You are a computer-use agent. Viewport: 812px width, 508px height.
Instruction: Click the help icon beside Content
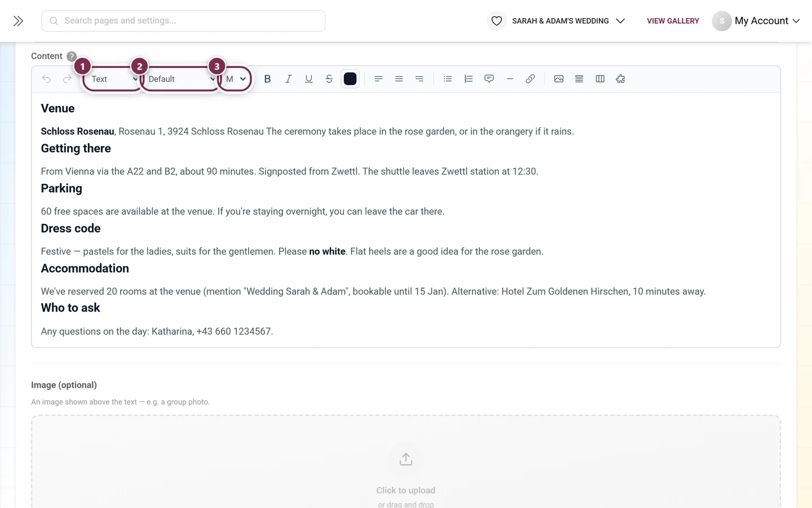pos(72,56)
